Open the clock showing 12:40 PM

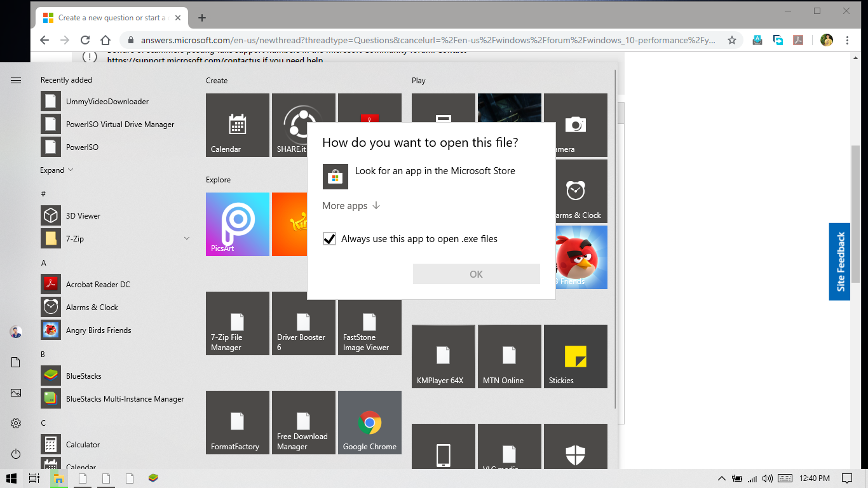(x=815, y=478)
